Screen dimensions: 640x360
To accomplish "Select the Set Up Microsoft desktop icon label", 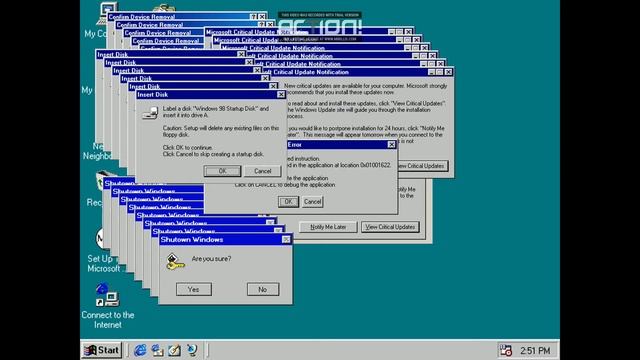I will [x=104, y=264].
